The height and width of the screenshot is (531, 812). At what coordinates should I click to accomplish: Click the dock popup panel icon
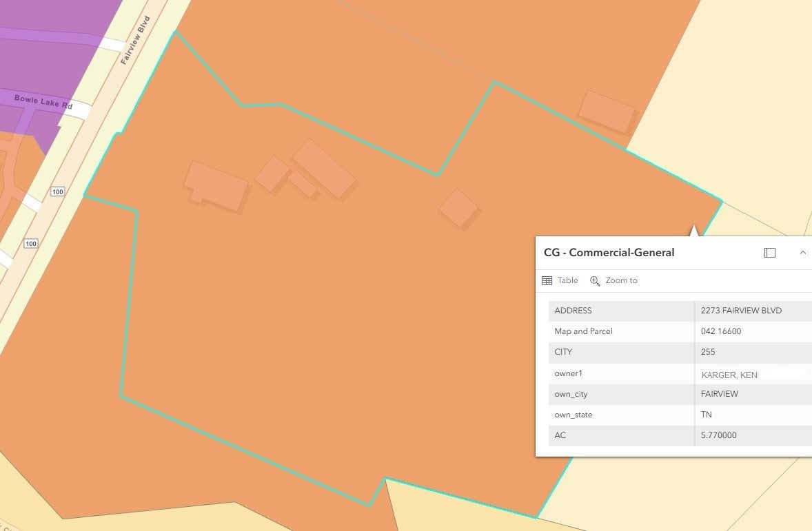(x=770, y=253)
